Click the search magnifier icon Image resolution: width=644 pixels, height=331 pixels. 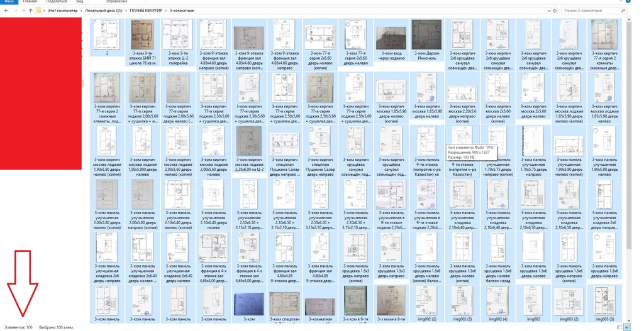point(623,11)
